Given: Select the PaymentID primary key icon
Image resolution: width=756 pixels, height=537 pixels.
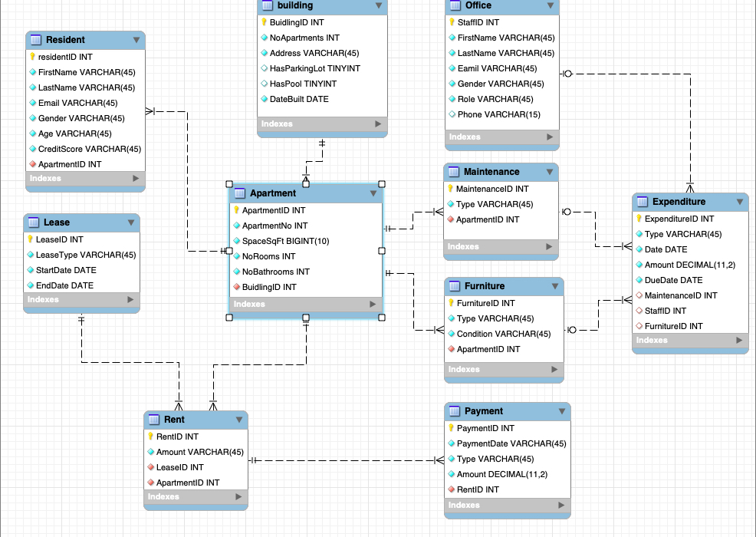Looking at the screenshot, I should [x=451, y=428].
